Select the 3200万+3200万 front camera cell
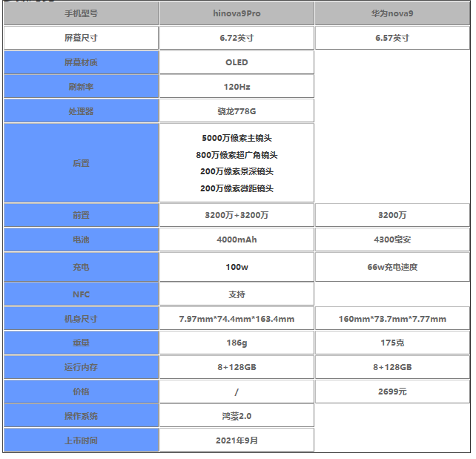Image resolution: width=476 pixels, height=459 pixels. [x=237, y=215]
